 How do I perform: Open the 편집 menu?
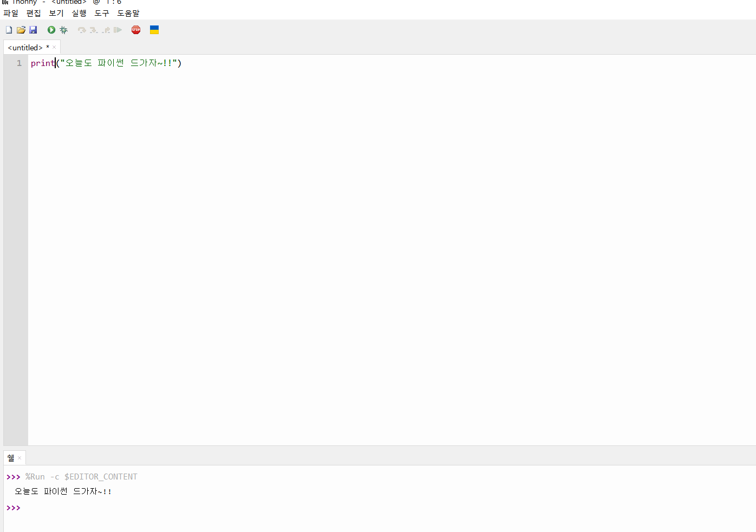pyautogui.click(x=34, y=13)
